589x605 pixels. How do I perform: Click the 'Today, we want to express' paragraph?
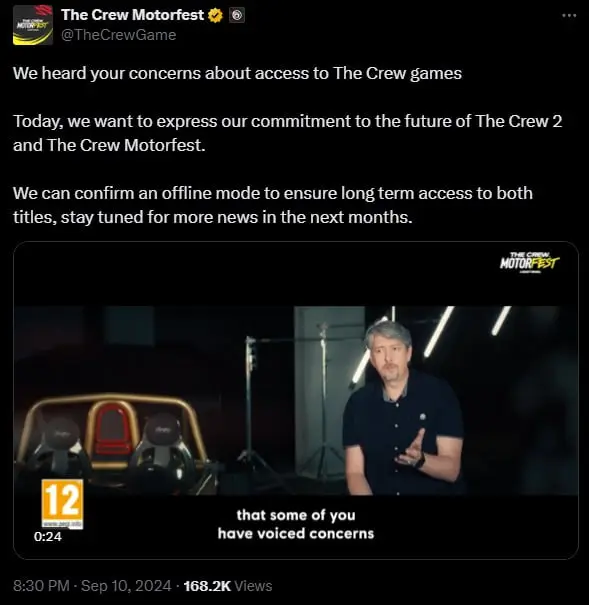tap(287, 133)
